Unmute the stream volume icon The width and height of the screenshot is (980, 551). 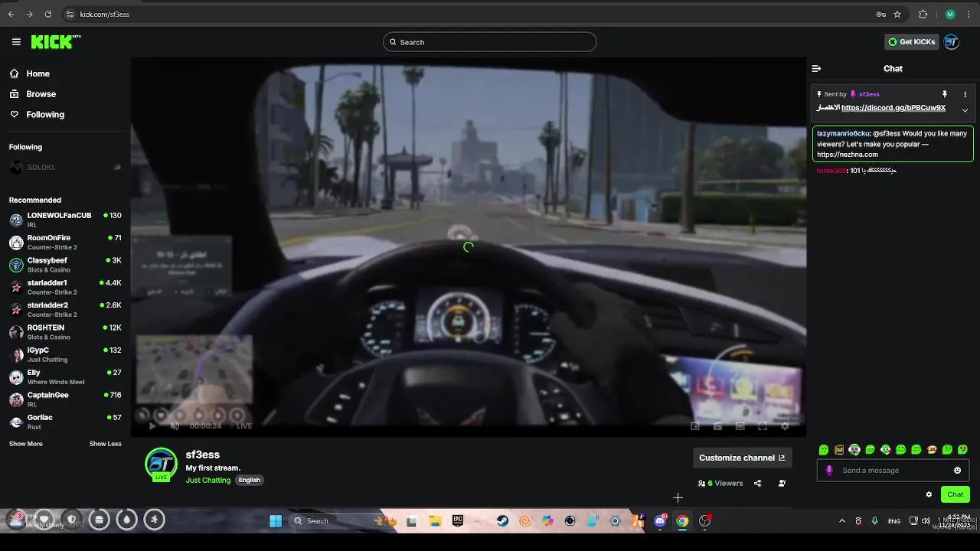[x=175, y=426]
